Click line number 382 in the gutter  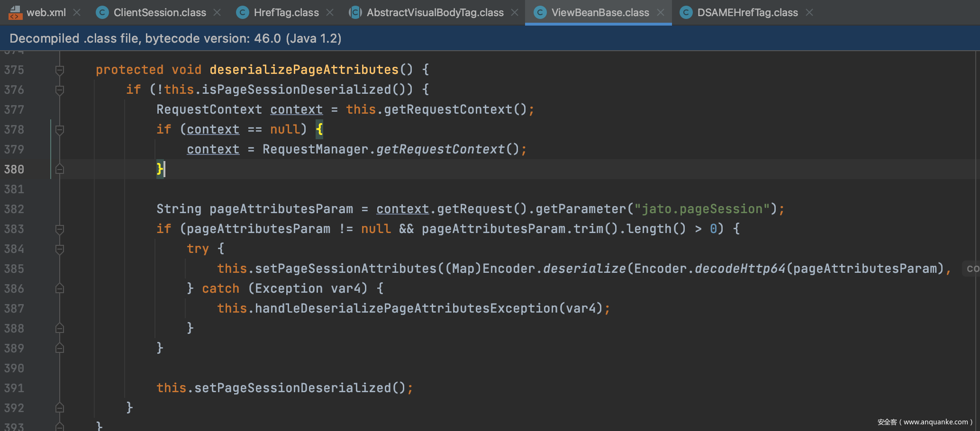click(x=14, y=209)
